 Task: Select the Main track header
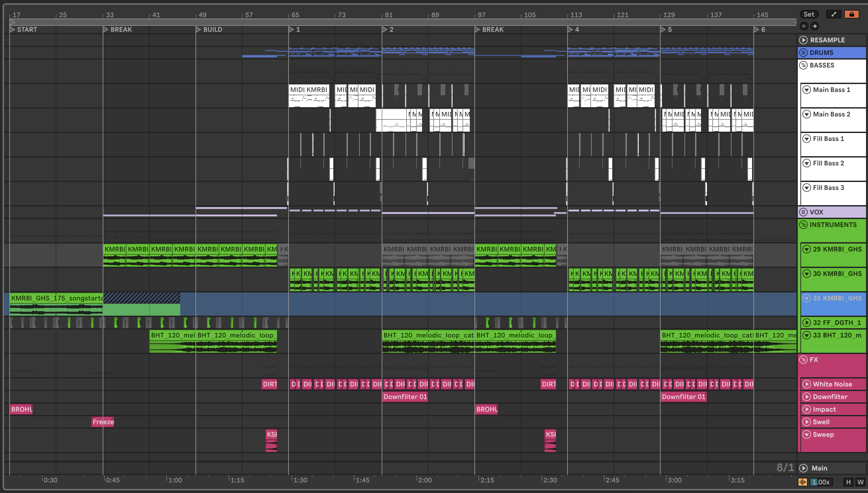[819, 468]
